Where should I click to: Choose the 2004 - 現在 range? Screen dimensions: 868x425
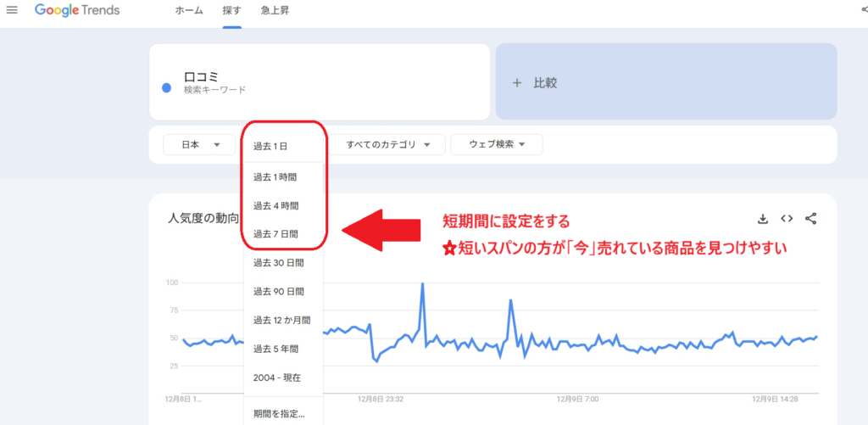click(276, 377)
